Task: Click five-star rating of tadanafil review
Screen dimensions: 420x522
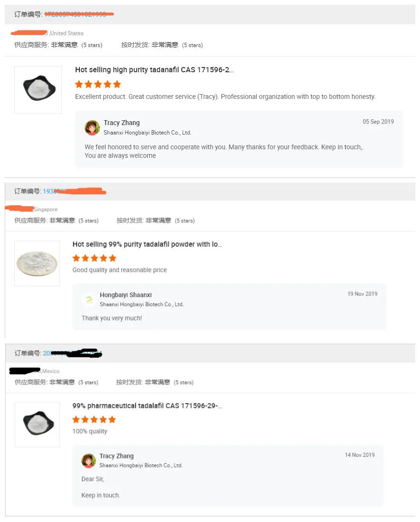Action: coord(98,84)
